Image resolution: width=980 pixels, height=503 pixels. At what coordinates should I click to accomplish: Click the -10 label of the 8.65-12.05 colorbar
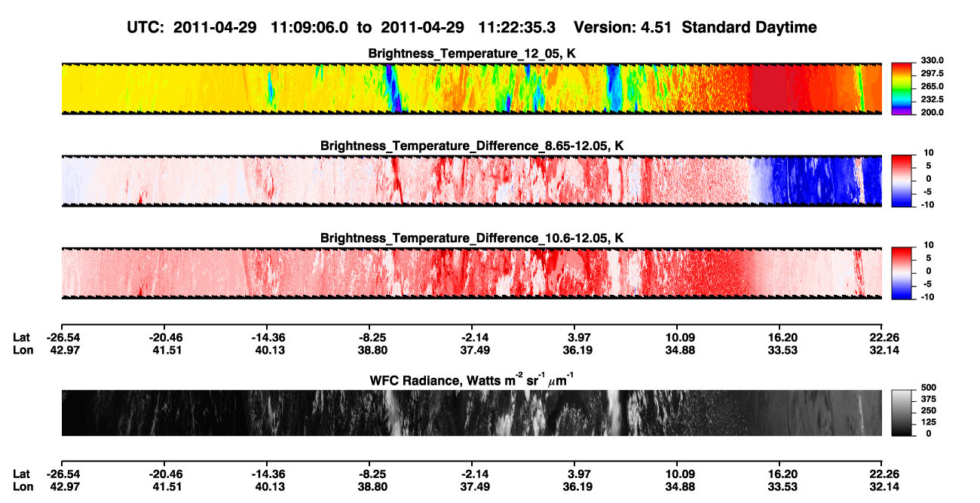click(927, 204)
